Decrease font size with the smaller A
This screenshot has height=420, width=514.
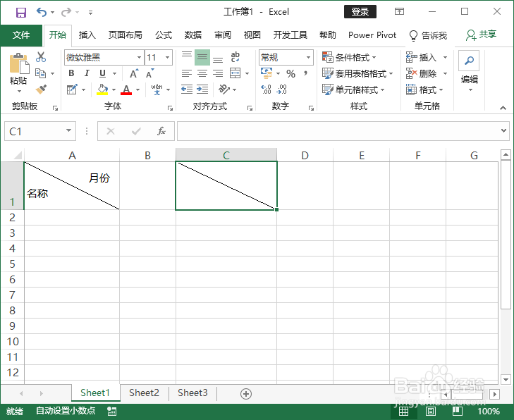pos(149,73)
